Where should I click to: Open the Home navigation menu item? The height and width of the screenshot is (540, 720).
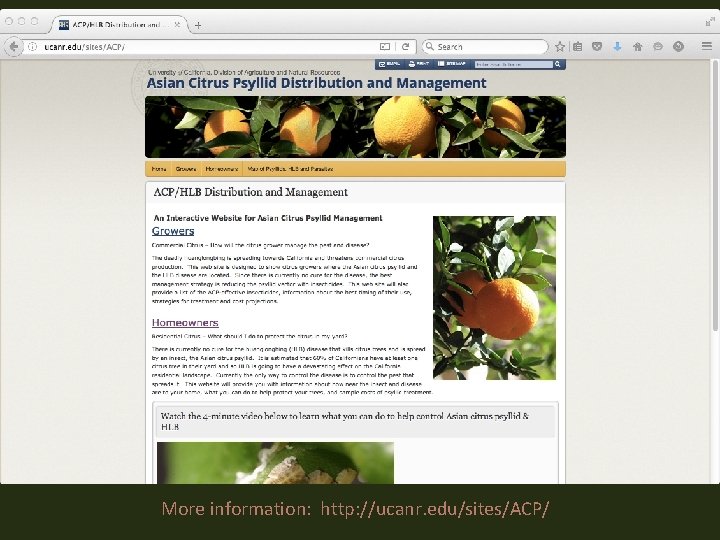(x=159, y=169)
